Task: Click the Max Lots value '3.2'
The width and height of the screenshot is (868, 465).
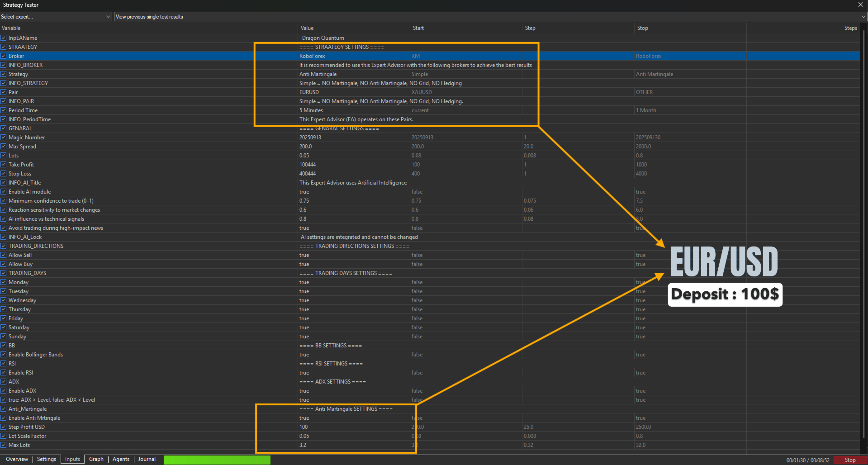Action: click(x=303, y=445)
